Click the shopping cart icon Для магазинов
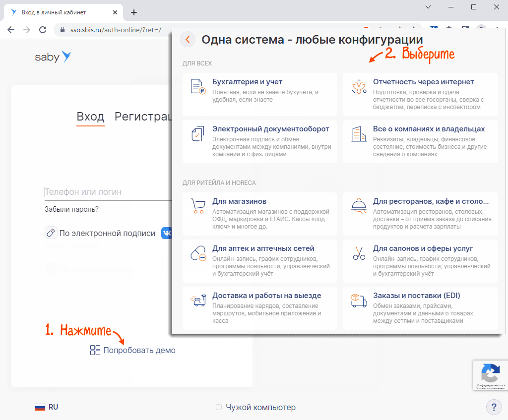 click(x=198, y=205)
